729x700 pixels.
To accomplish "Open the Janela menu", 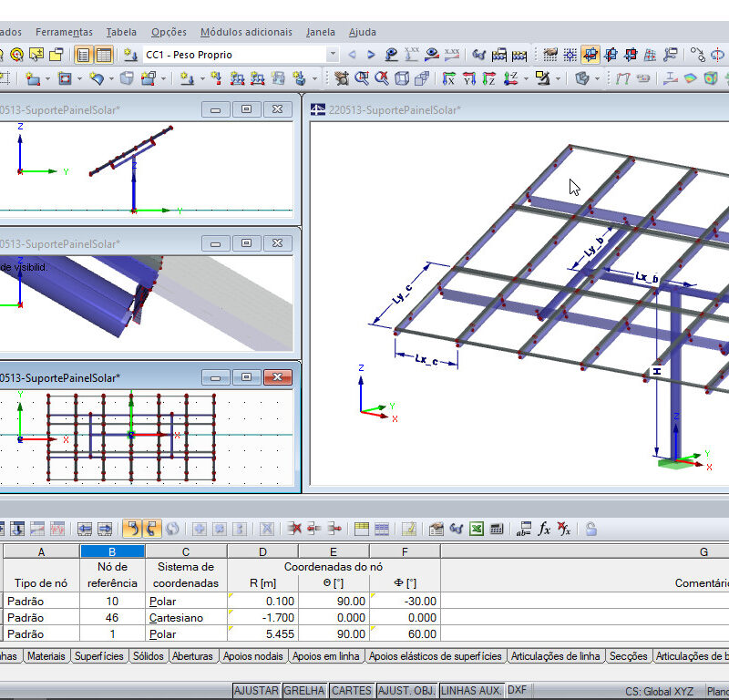I will (321, 32).
